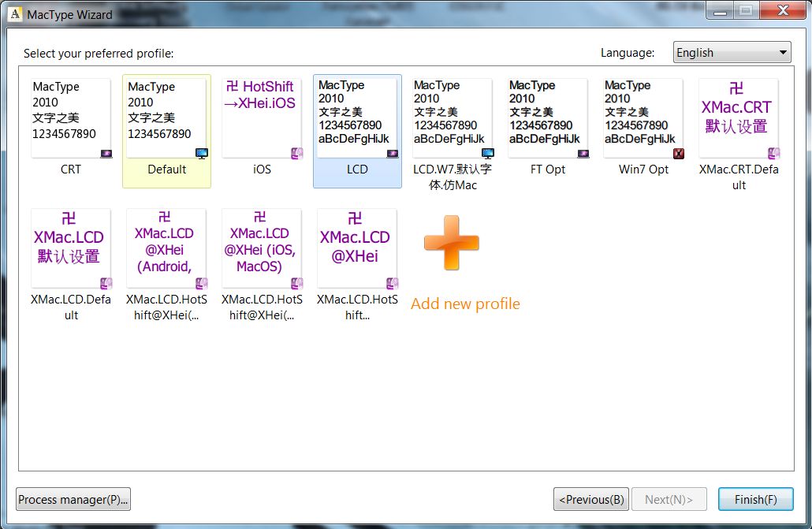Screen dimensions: 812x529
Task: Click the iOS profile name label
Action: [x=262, y=170]
